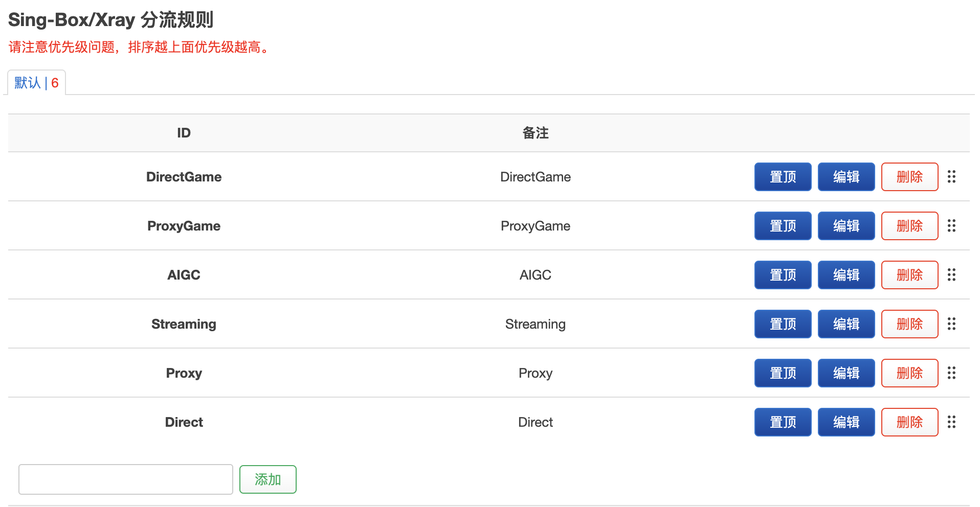This screenshot has height=507, width=980.
Task: Move DirectGame rule to top with 置顶
Action: [783, 177]
